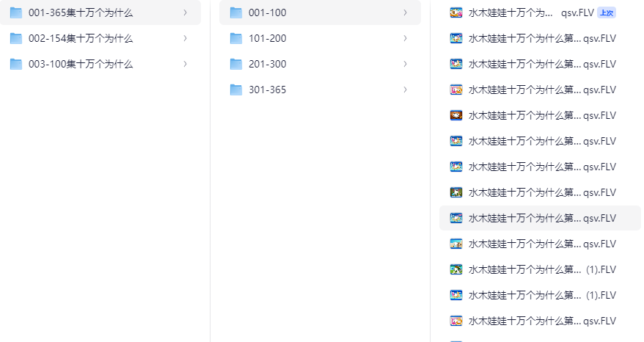
Task: Click the arrow beside 003-100集十万个为什么
Action: click(x=185, y=64)
